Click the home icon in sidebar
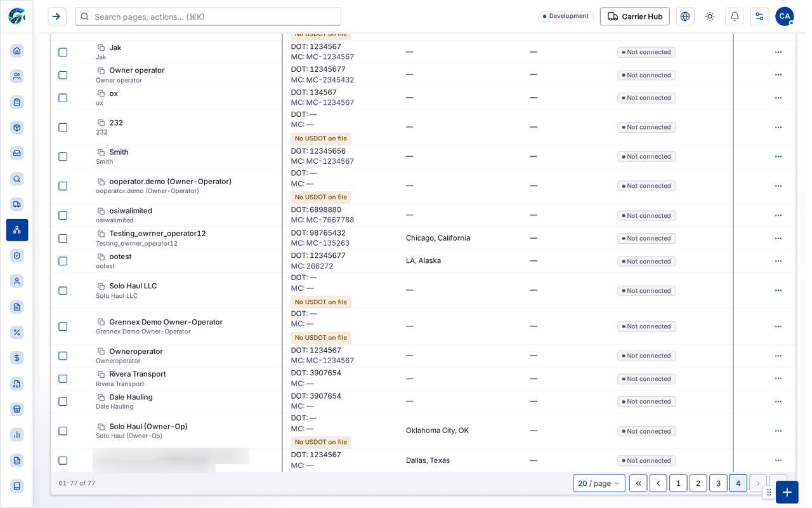The height and width of the screenshot is (508, 812). (x=17, y=51)
